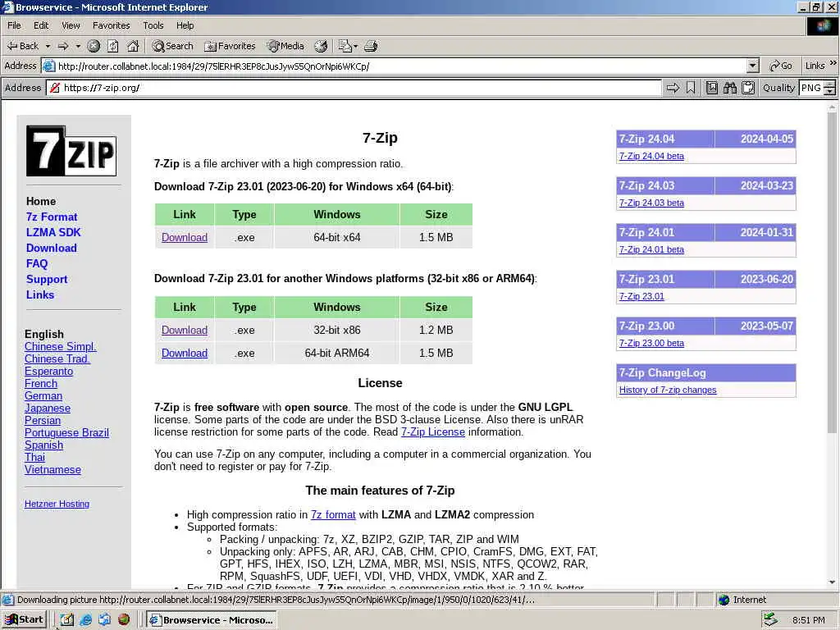Click the network tray icon near clock
840x630 pixels.
tap(770, 620)
